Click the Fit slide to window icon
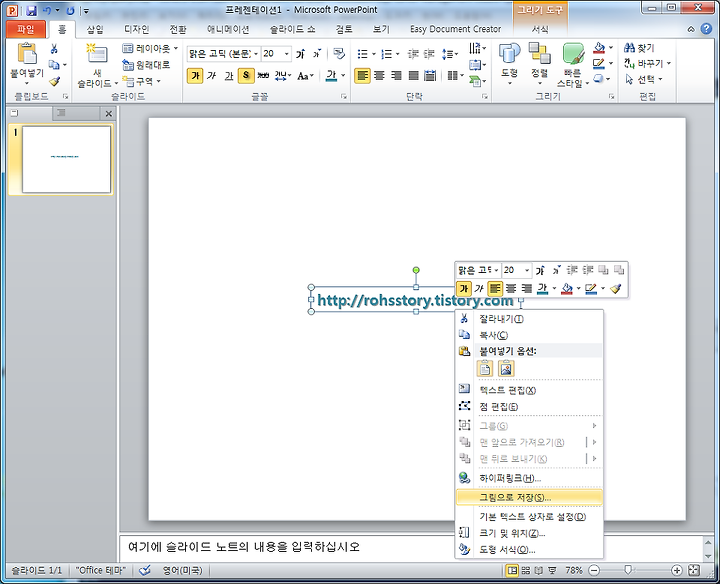720x584 pixels. [x=694, y=570]
